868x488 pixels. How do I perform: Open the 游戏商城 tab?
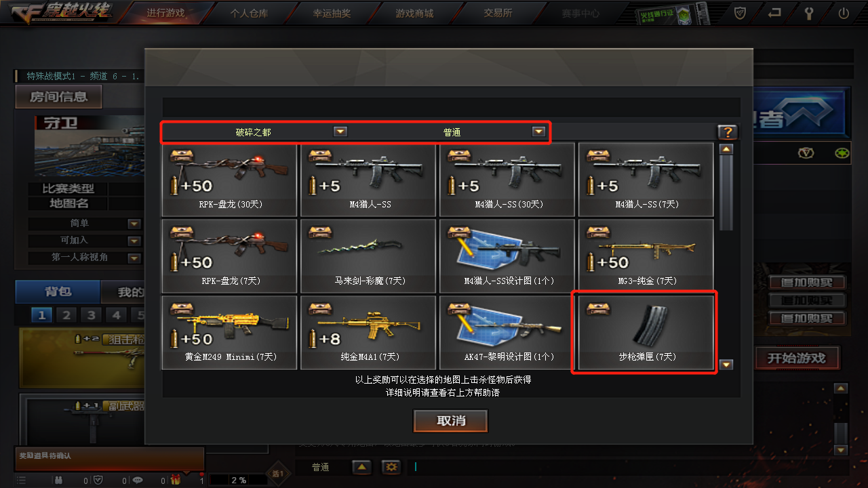[414, 13]
